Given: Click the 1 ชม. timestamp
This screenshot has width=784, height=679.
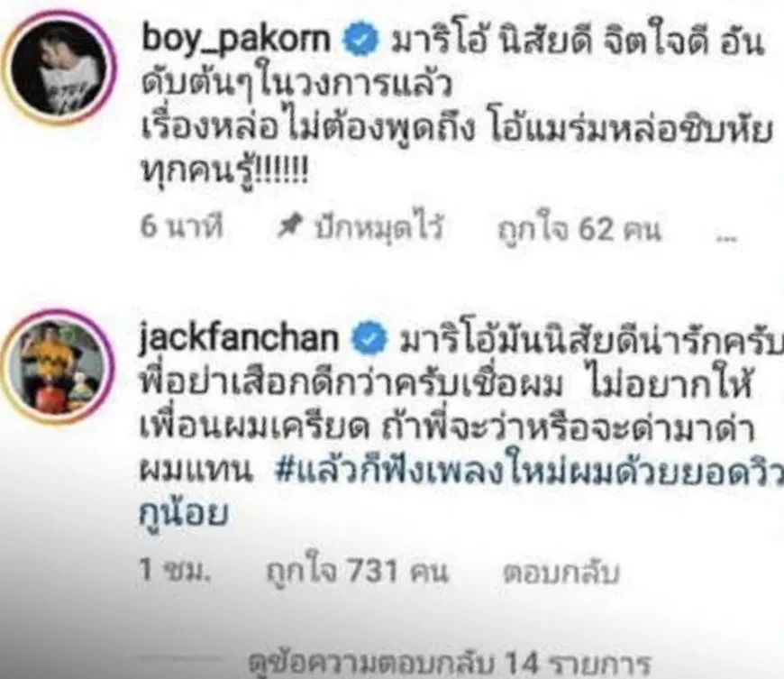Looking at the screenshot, I should tap(175, 570).
